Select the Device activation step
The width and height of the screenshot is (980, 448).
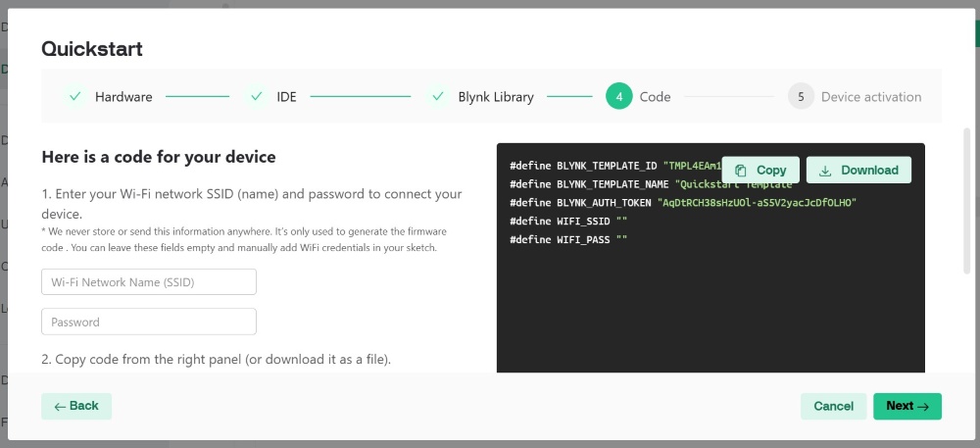coord(870,97)
